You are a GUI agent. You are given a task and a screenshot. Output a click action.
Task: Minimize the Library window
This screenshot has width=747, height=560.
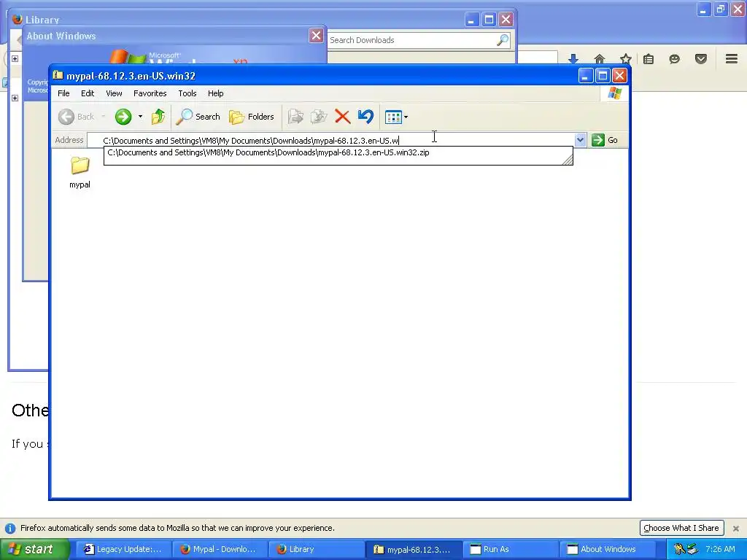pyautogui.click(x=471, y=20)
